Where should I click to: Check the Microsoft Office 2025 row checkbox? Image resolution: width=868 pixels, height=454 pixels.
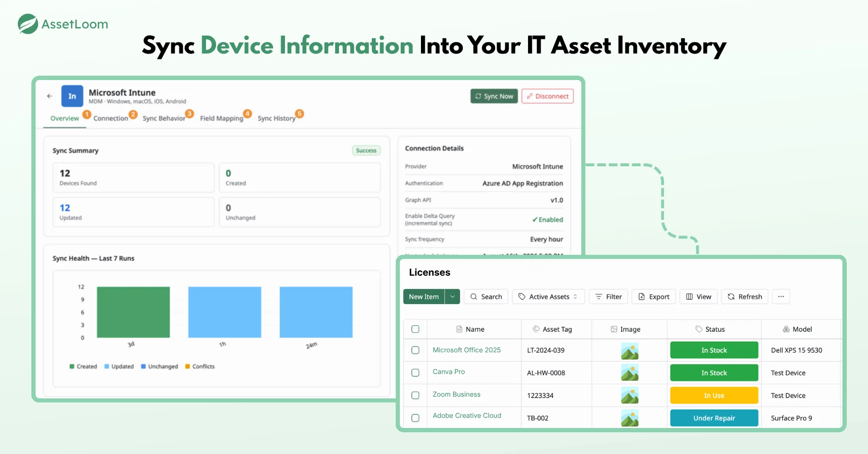click(x=415, y=350)
